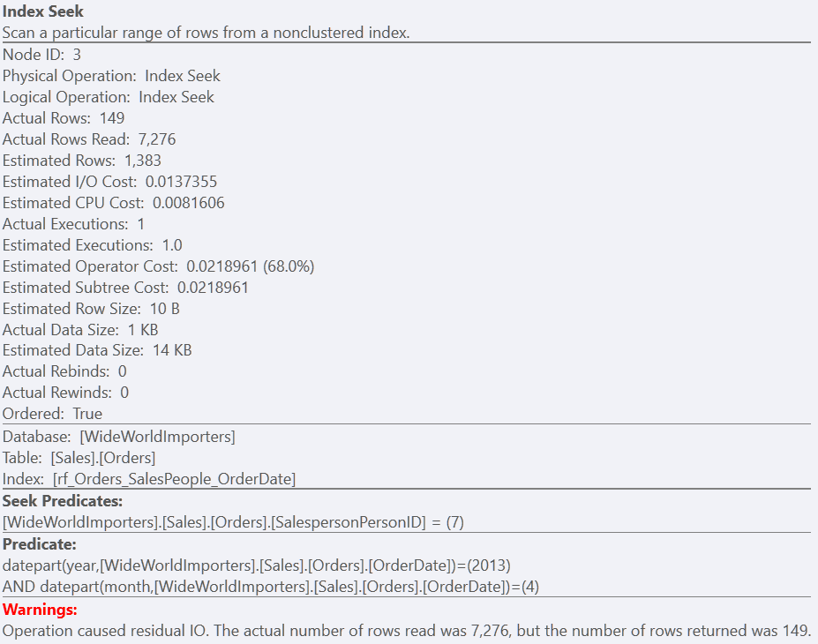
Task: Click the Logical Operation Index Seek line
Action: pyautogui.click(x=108, y=97)
